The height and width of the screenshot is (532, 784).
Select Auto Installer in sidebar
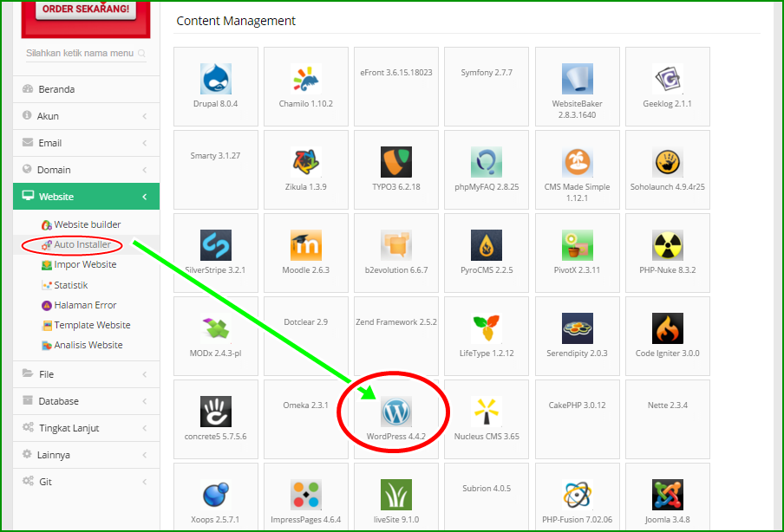coord(76,244)
